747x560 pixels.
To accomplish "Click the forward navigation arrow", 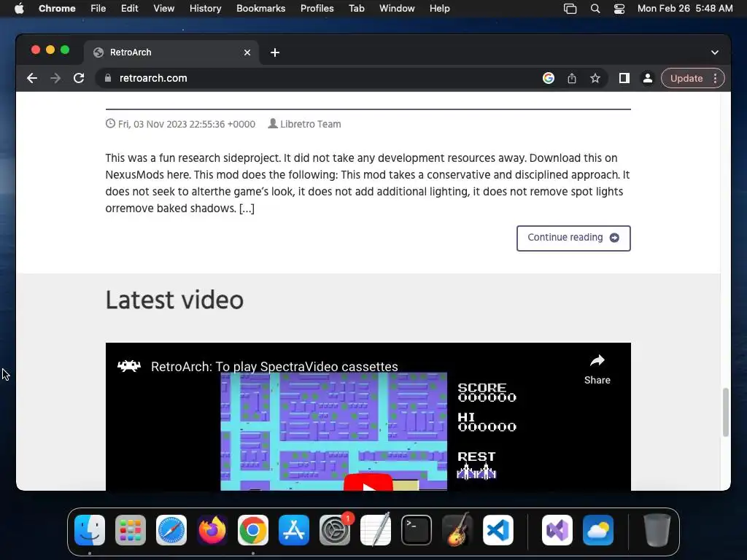I will (x=55, y=78).
